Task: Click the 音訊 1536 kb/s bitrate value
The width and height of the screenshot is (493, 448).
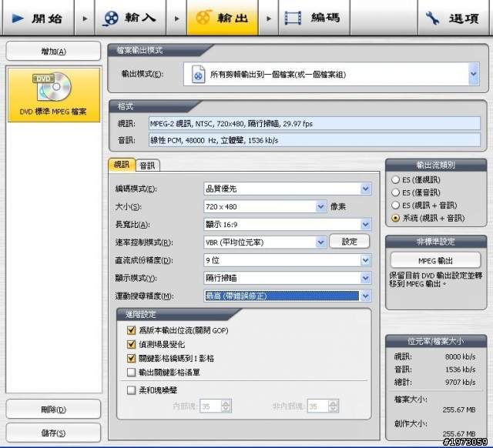Action: coord(460,369)
